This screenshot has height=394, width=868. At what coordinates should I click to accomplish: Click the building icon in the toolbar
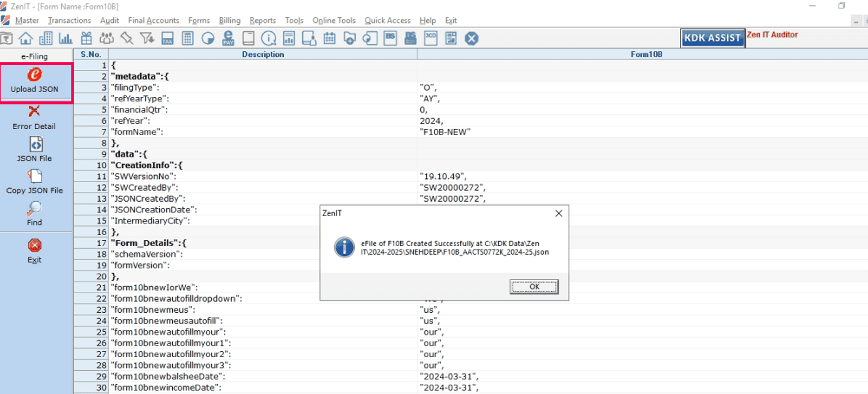(x=46, y=38)
